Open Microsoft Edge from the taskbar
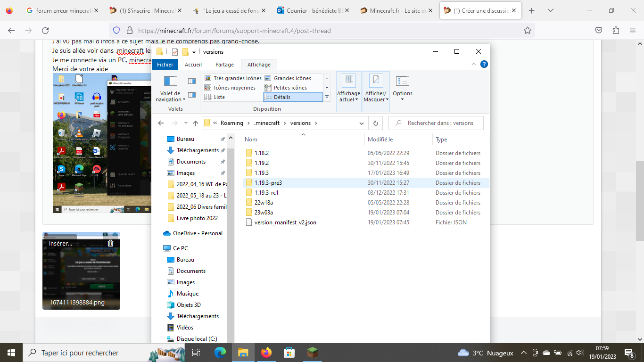Screen dimensions: 644x362 (x=220, y=353)
